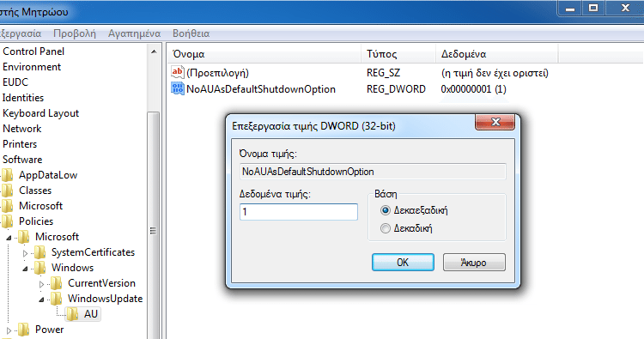Image resolution: width=644 pixels, height=339 pixels.
Task: Close the DWORD edit dialog
Action: coord(495,123)
